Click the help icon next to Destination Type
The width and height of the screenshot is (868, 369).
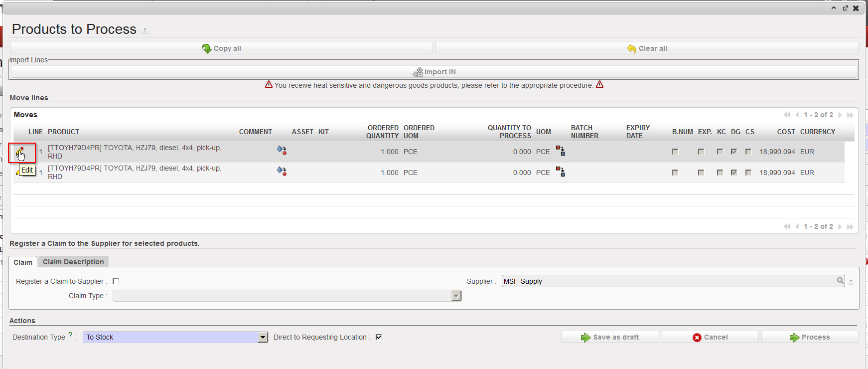70,335
